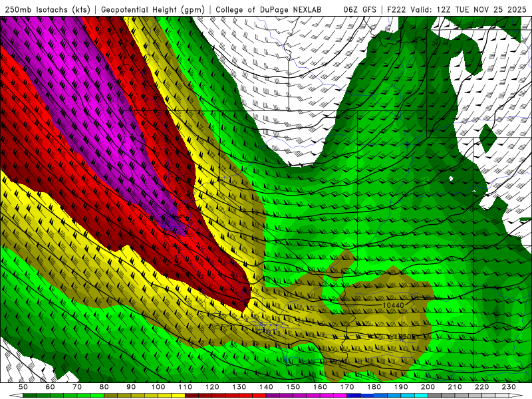Select the dark red swatch starting at 110
This screenshot has width=532, height=399.
pos(192,396)
